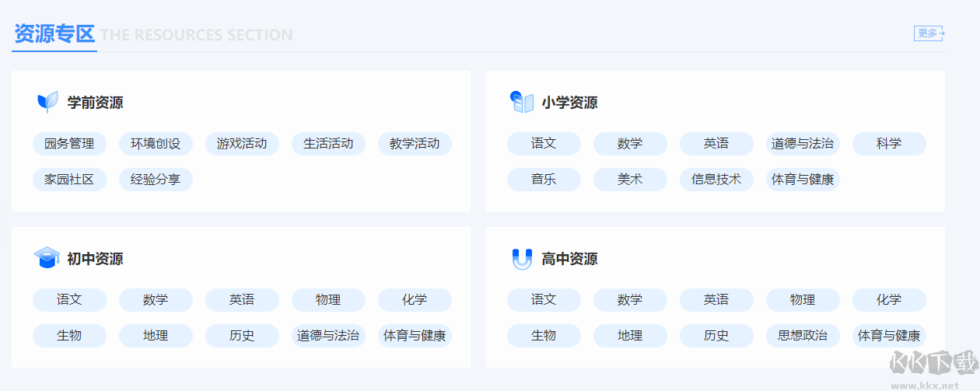Screen dimensions: 980x391
Task: Choose 音乐 in primary school resources
Action: [544, 180]
